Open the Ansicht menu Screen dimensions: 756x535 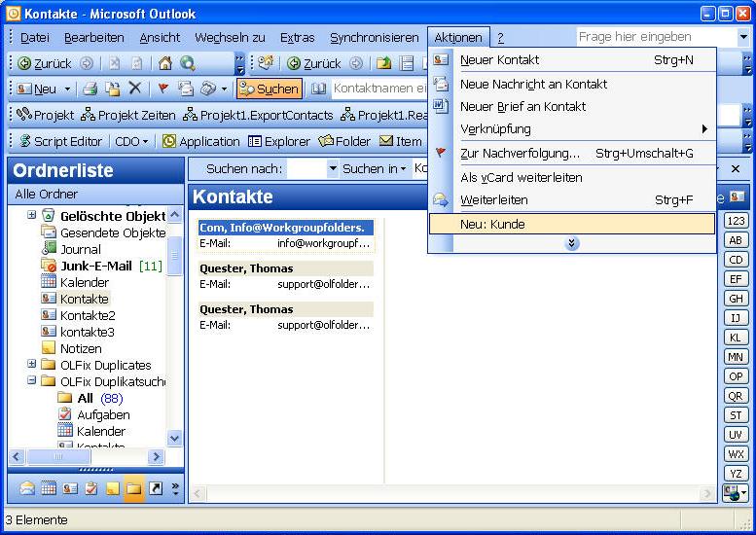(x=160, y=38)
